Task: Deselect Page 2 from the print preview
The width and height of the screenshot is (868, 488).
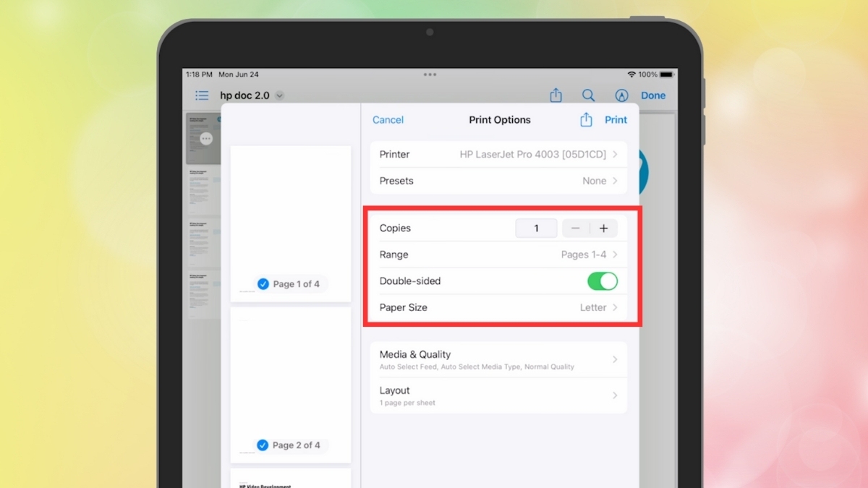Action: (263, 445)
